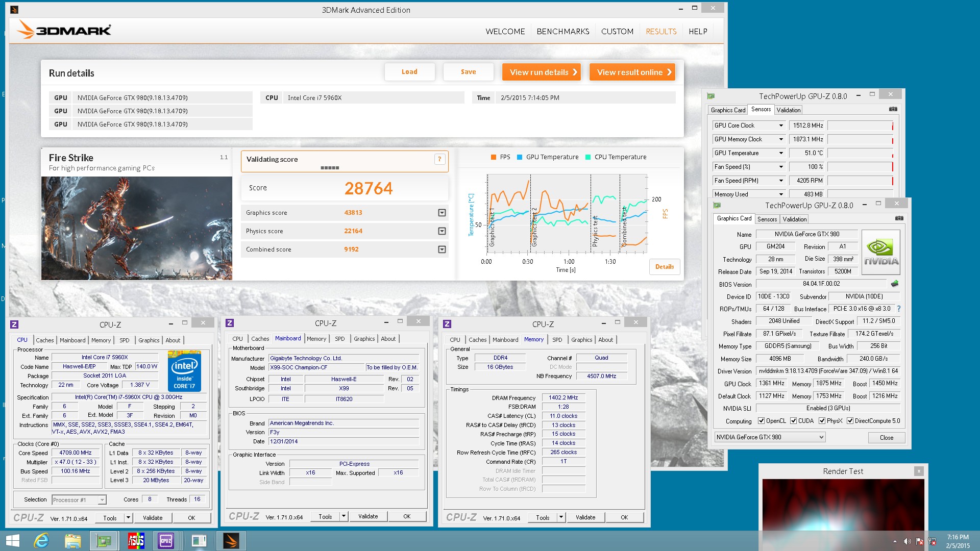Toggle the OpenCL checkbox in GPU-Z
The width and height of the screenshot is (980, 551).
pos(761,421)
